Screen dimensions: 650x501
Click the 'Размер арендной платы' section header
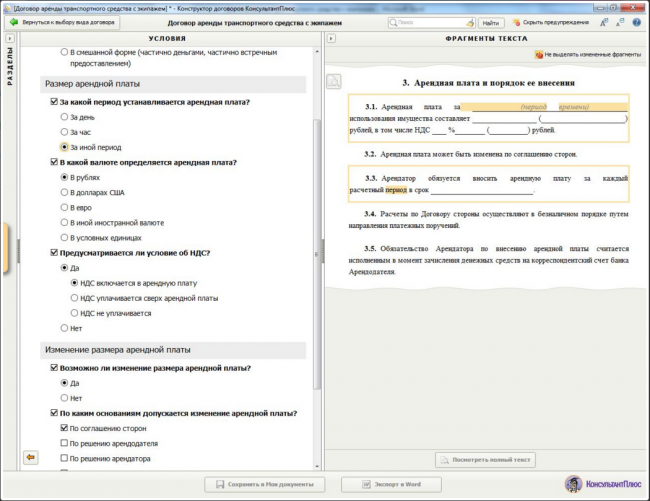[173, 84]
